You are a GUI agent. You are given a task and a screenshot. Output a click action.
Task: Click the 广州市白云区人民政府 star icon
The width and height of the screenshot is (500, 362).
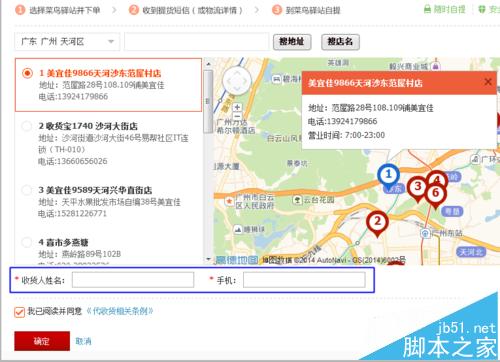[x=229, y=201]
